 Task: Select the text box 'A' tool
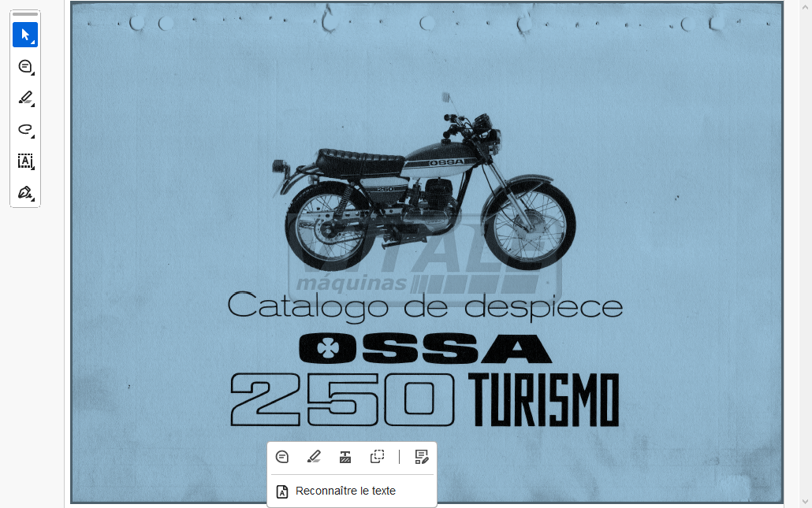(x=25, y=161)
